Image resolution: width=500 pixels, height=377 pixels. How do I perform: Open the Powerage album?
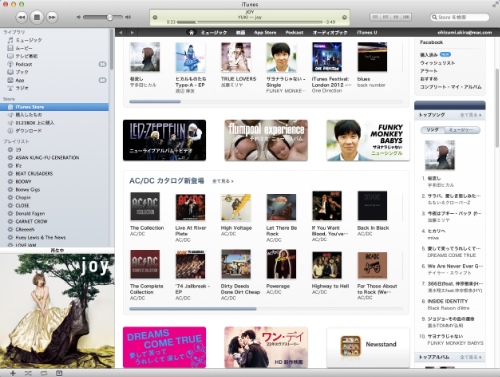[281, 264]
